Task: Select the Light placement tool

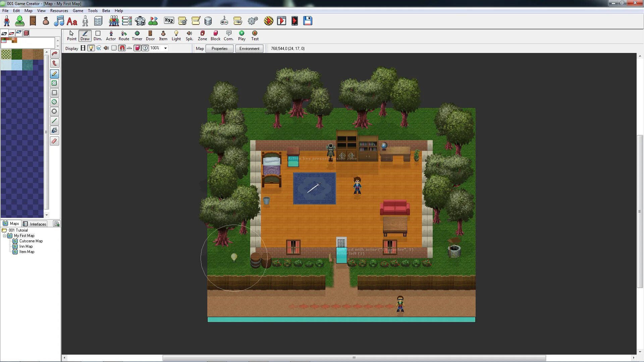Action: [x=176, y=35]
